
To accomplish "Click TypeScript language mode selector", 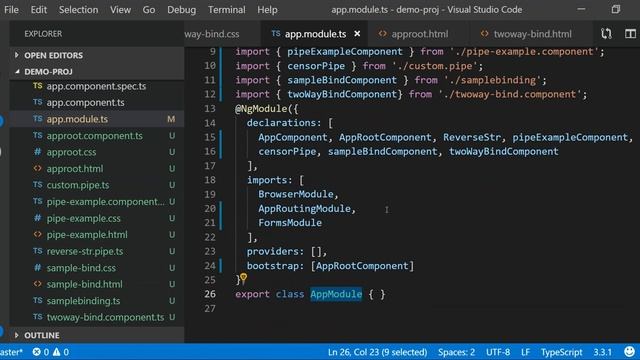I will coord(562,352).
